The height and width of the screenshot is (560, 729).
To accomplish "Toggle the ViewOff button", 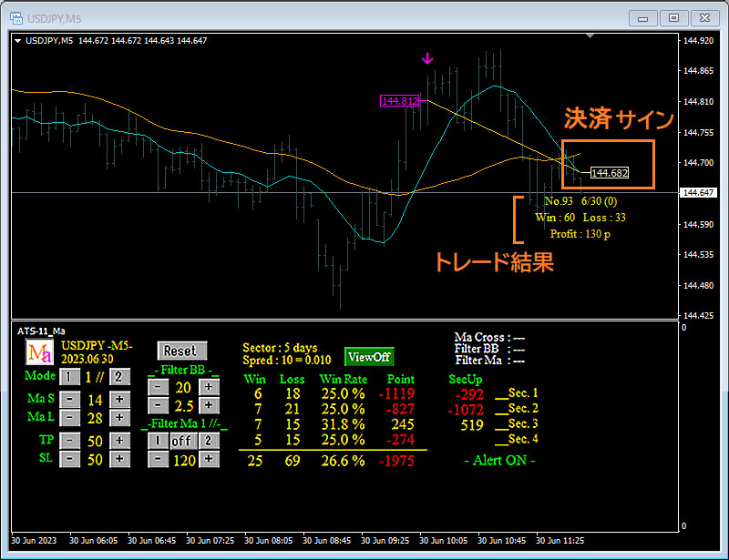I will pos(369,357).
